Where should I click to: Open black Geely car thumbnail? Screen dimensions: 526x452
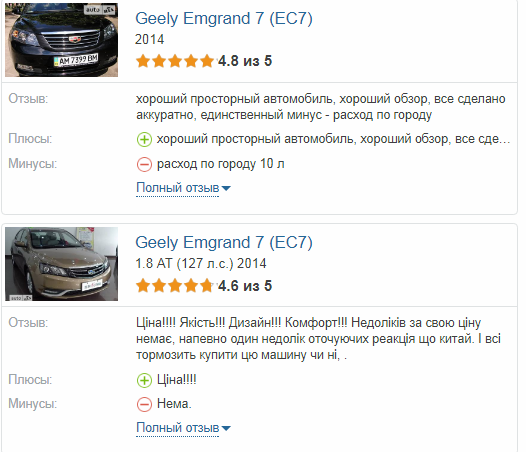tap(61, 40)
